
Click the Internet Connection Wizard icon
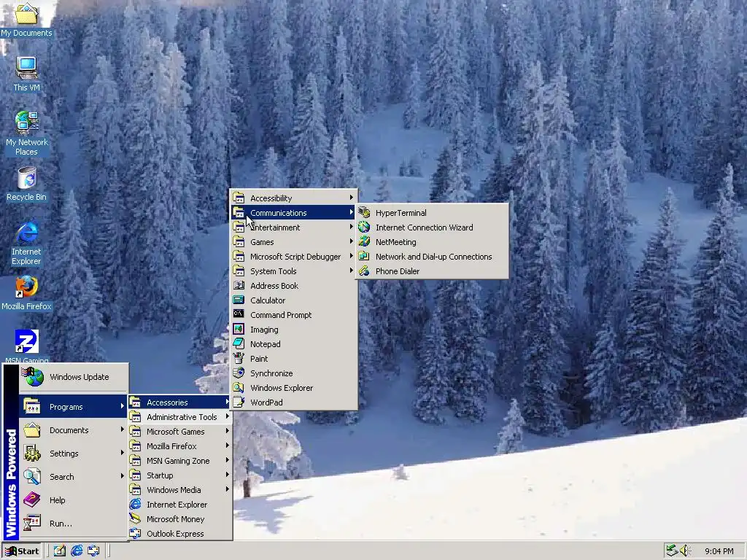coord(364,227)
